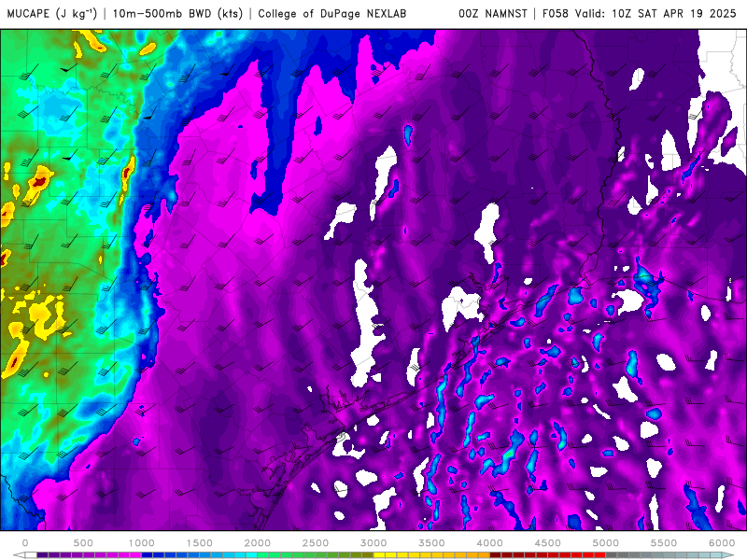Click the 6000 value on the color scale

coord(722,543)
